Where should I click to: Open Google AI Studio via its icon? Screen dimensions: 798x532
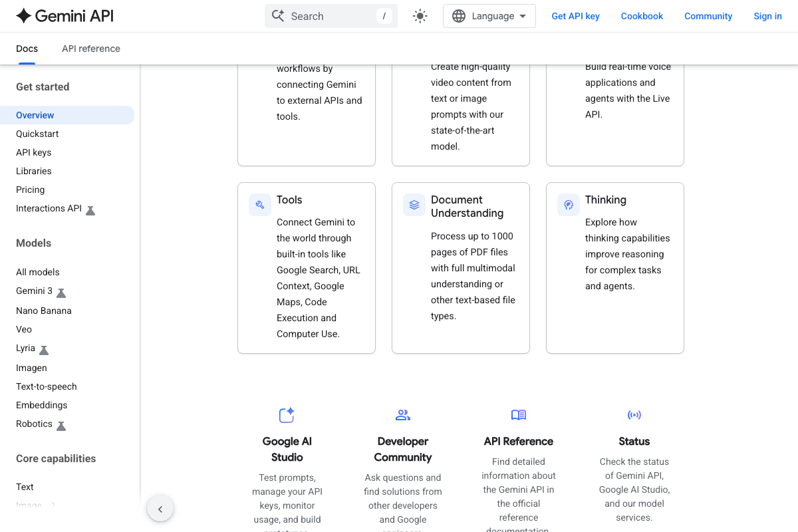pyautogui.click(x=286, y=414)
